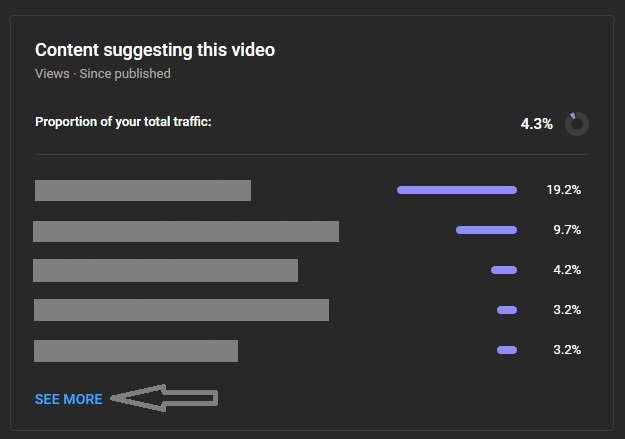Image resolution: width=625 pixels, height=439 pixels.
Task: Click the gray arrow pointing at SEE MORE
Action: pyautogui.click(x=164, y=398)
